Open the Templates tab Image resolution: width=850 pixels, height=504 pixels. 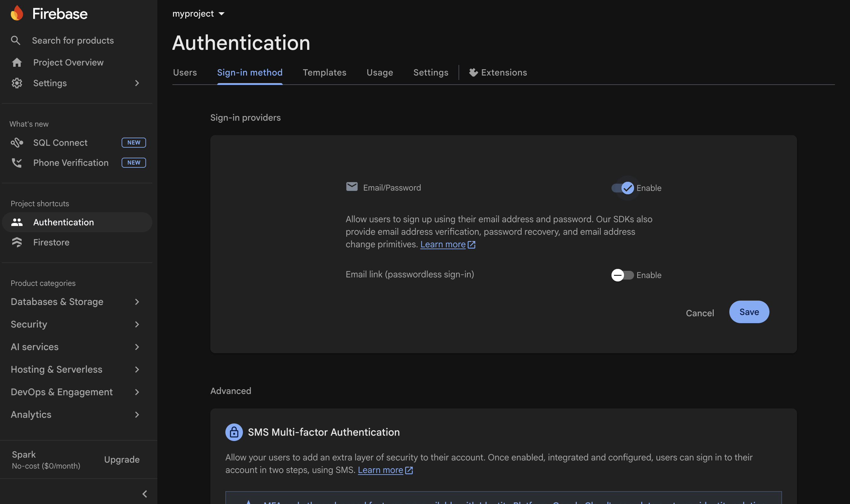tap(324, 73)
